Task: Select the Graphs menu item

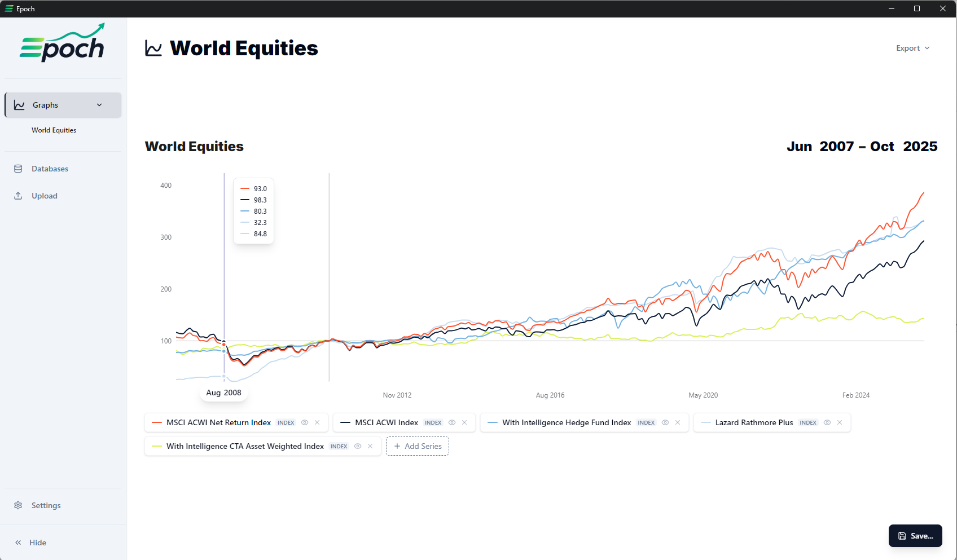Action: tap(63, 105)
